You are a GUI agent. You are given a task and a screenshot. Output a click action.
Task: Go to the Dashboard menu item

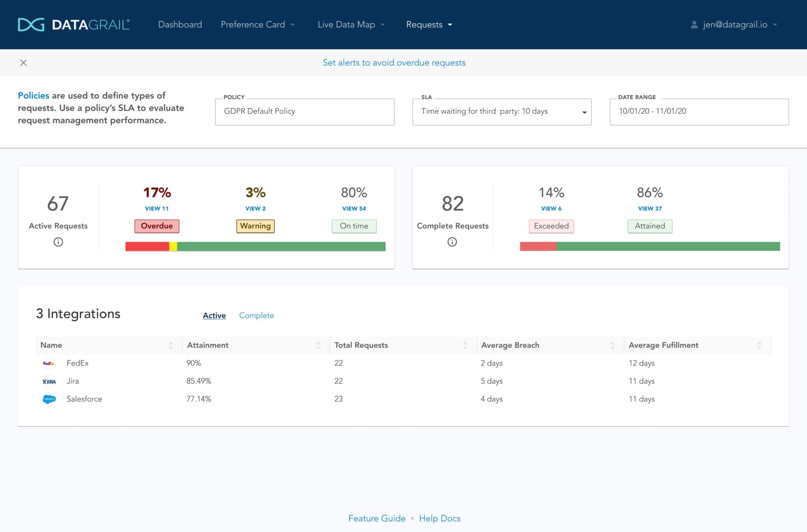tap(180, 24)
